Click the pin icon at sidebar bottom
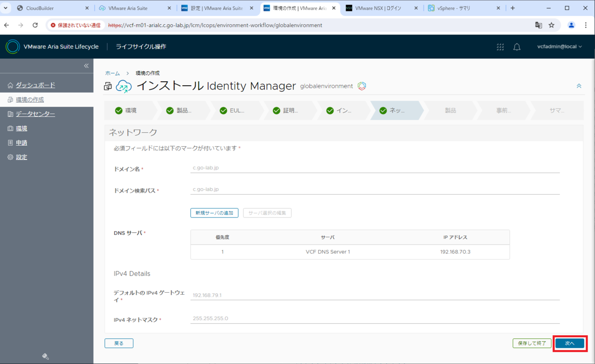The height and width of the screenshot is (364, 595). [45, 356]
